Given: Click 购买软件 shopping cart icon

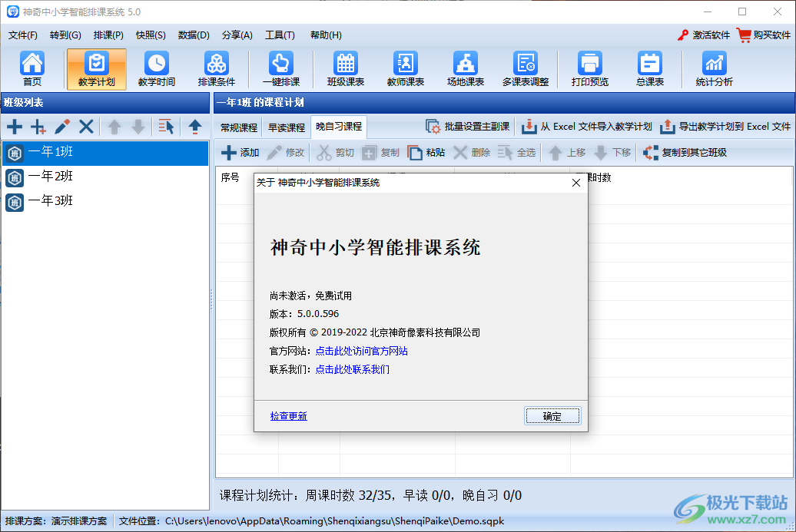Looking at the screenshot, I should pyautogui.click(x=764, y=35).
